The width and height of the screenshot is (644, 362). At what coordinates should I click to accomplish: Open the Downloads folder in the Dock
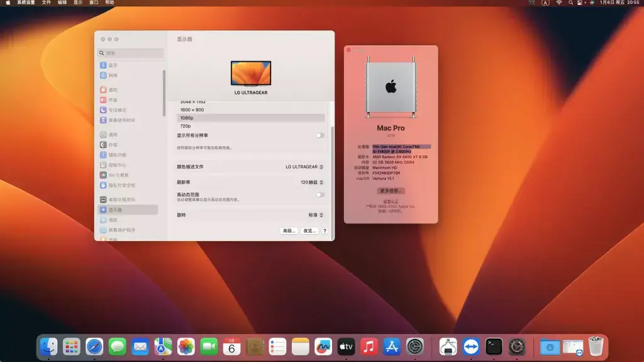(x=550, y=346)
